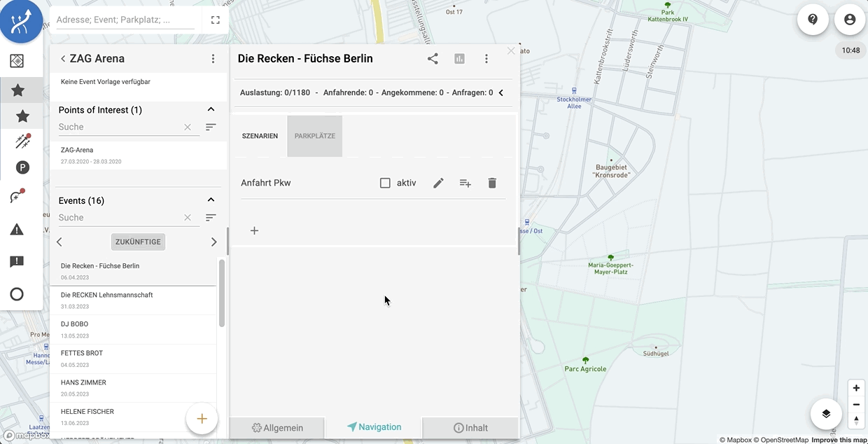Select the FETTES BROT event

pos(133,359)
